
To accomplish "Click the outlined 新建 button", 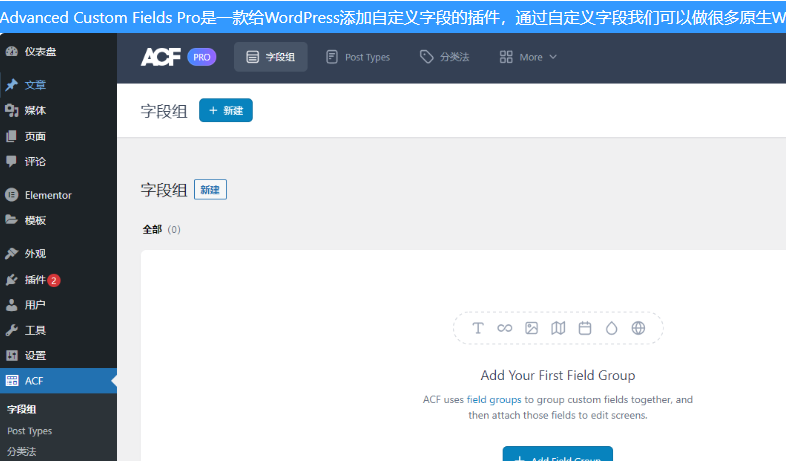I will [x=210, y=189].
